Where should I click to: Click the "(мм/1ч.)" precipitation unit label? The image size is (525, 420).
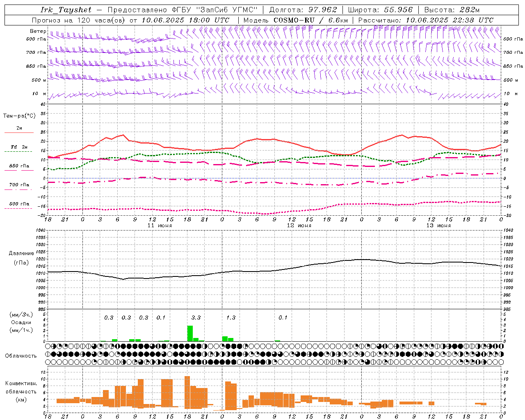pyautogui.click(x=21, y=330)
